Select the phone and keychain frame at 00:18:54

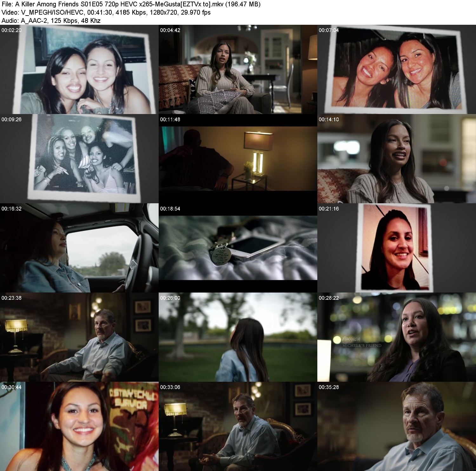(238, 248)
